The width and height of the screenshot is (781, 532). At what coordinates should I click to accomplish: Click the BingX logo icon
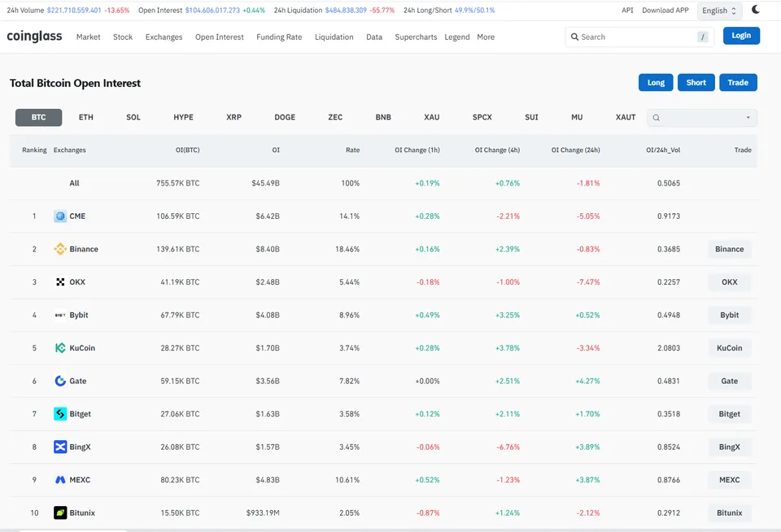tap(60, 447)
